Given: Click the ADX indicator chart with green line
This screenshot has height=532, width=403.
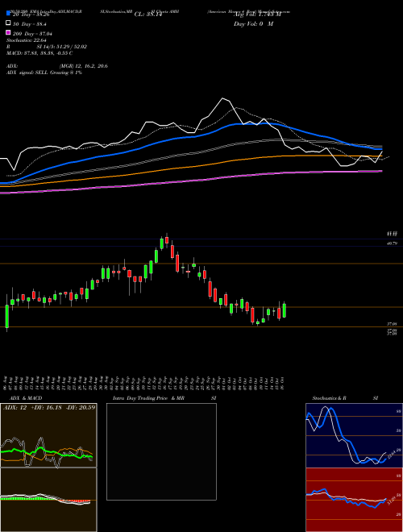Looking at the screenshot, I should [x=48, y=435].
